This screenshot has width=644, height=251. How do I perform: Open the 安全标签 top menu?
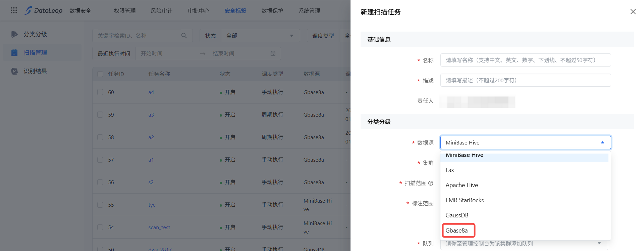pos(235,11)
